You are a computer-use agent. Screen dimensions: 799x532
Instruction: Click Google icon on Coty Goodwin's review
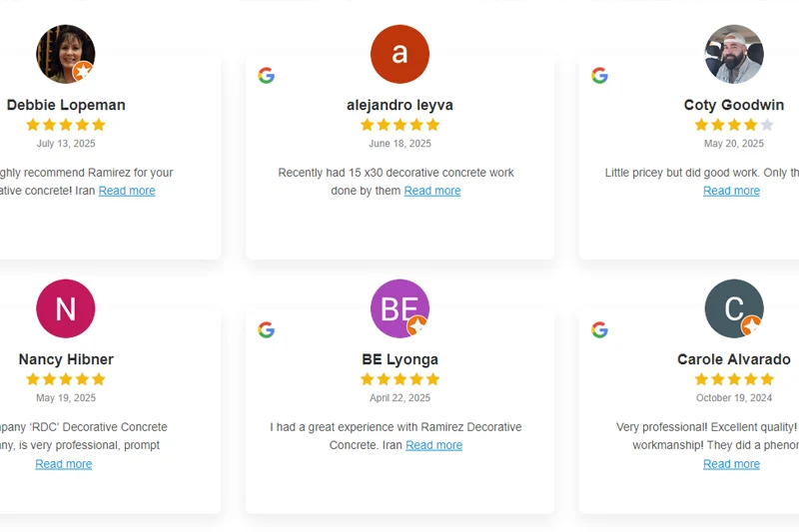[x=599, y=75]
